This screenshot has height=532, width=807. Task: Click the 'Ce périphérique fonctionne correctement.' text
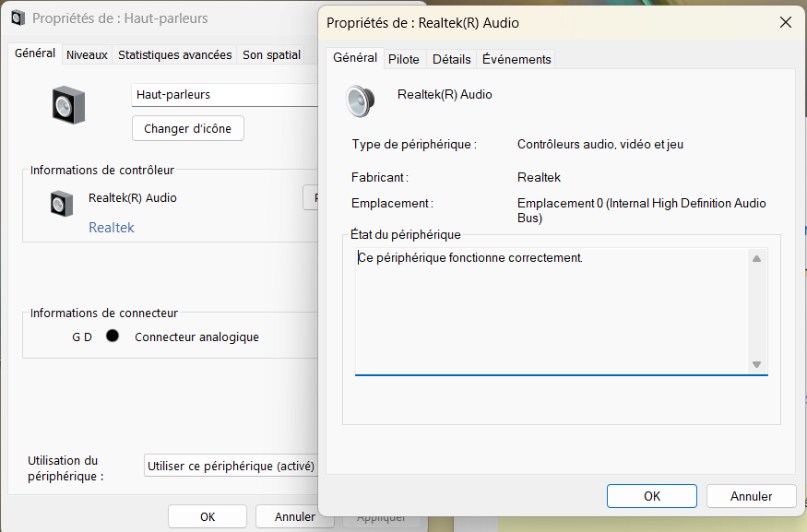[x=469, y=257]
